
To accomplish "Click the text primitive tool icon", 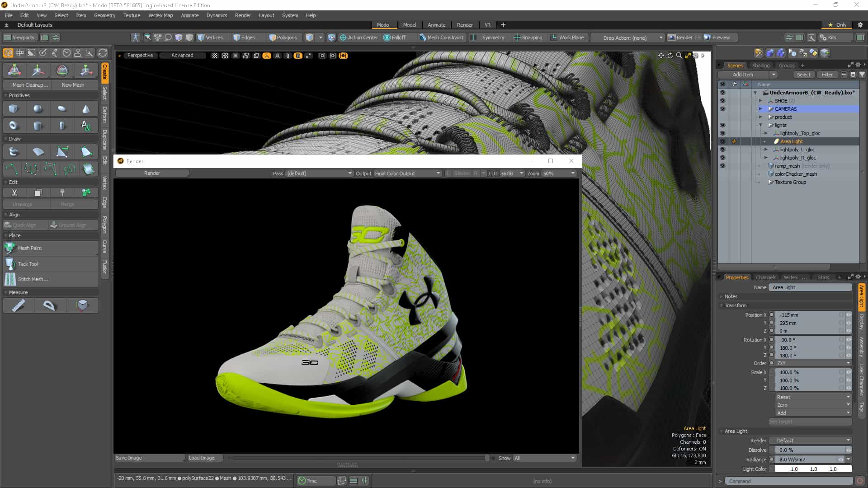I will 86,126.
